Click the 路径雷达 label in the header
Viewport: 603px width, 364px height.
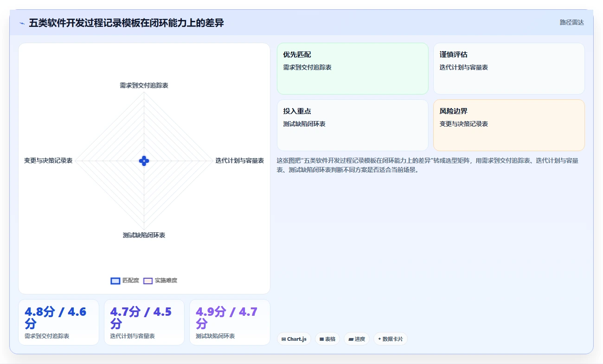(572, 22)
